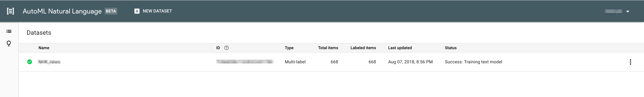Click the Status column header
The width and height of the screenshot is (644, 97).
tap(451, 48)
